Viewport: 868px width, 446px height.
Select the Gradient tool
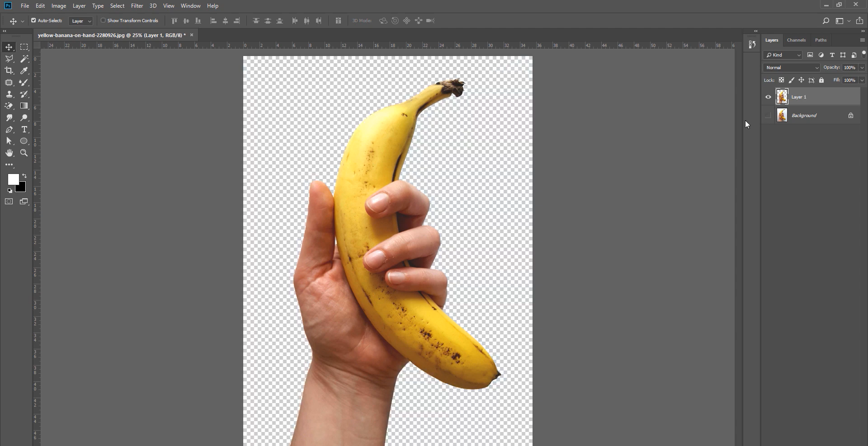[24, 106]
